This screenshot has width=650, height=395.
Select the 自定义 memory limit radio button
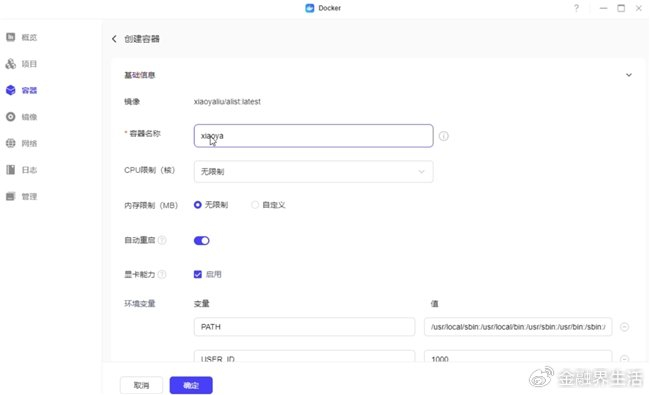[255, 205]
